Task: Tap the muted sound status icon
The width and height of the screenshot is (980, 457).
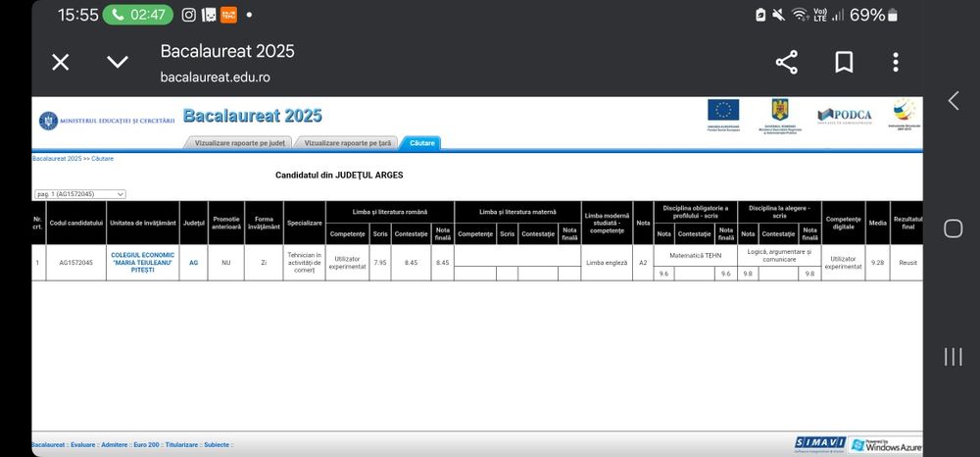Action: pos(779,15)
